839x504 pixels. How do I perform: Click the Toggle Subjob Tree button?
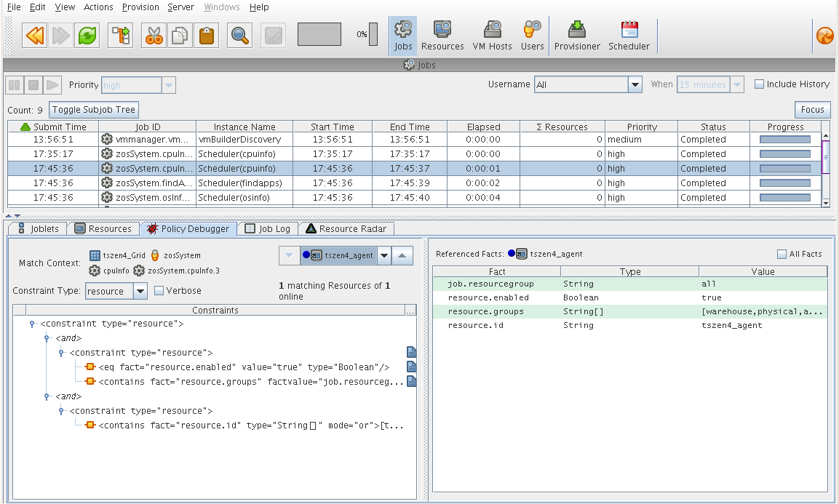coord(93,110)
